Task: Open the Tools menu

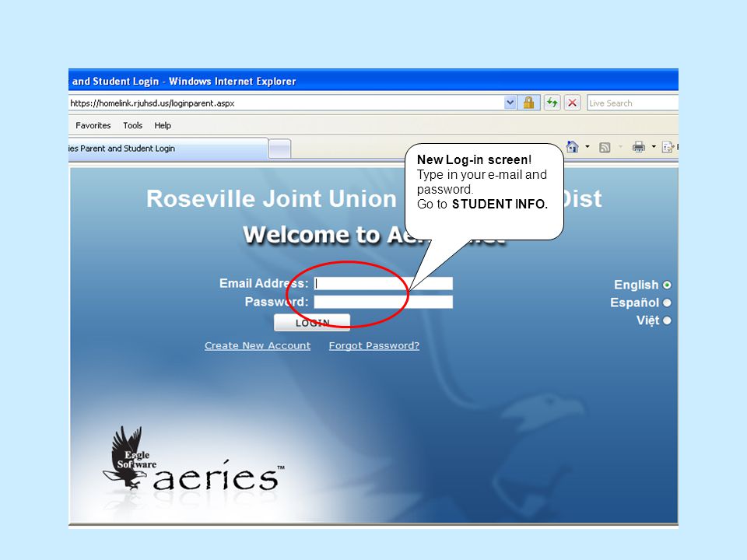Action: pos(132,125)
